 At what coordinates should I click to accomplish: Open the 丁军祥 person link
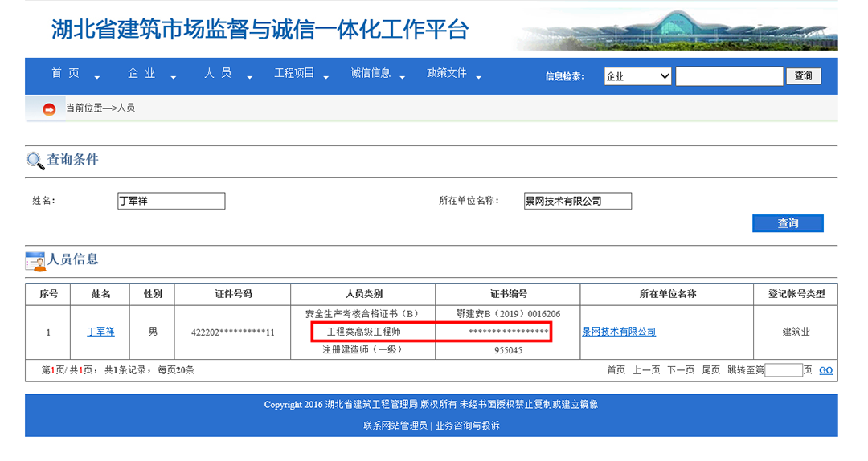tap(100, 332)
